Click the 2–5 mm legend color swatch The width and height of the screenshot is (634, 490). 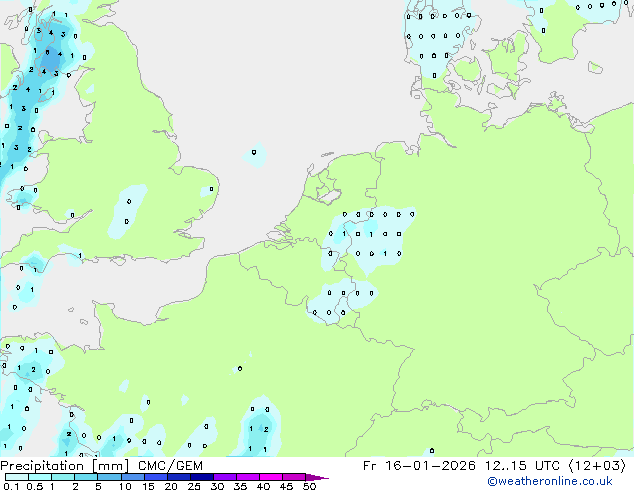click(x=86, y=477)
